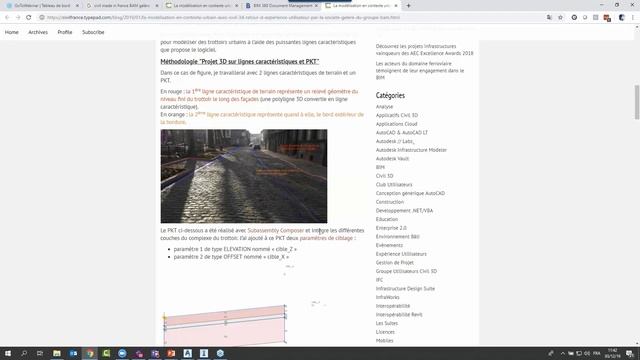
Task: Open the acteurs du domaine ferroviaire post link
Action: point(420,71)
